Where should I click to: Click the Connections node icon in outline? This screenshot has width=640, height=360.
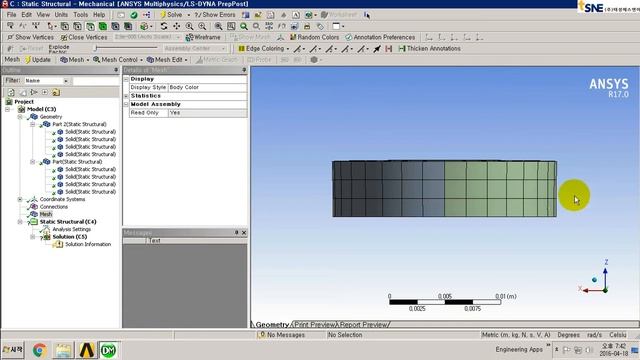tap(34, 207)
